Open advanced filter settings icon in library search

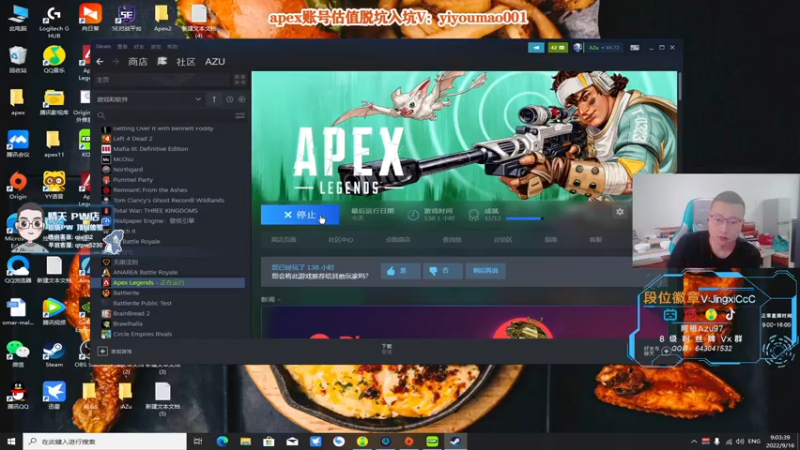(x=240, y=116)
